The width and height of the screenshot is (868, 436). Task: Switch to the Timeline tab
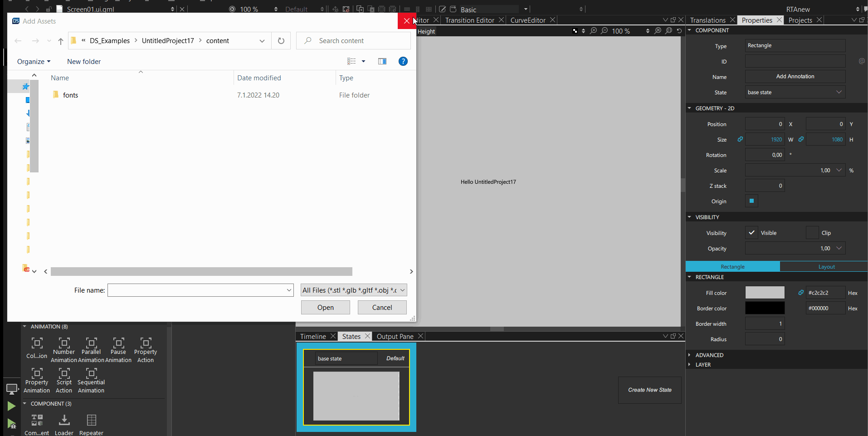(x=313, y=337)
